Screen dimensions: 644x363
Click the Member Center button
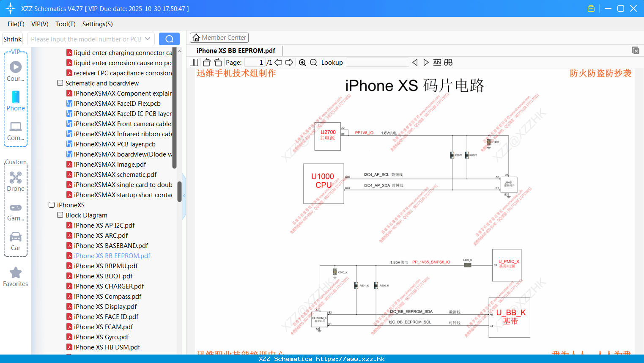pyautogui.click(x=219, y=38)
